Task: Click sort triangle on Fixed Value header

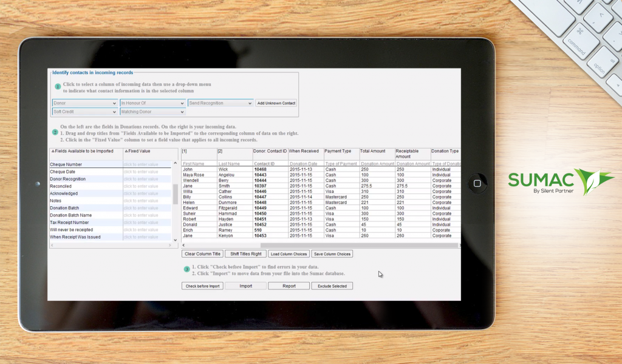Action: 126,151
